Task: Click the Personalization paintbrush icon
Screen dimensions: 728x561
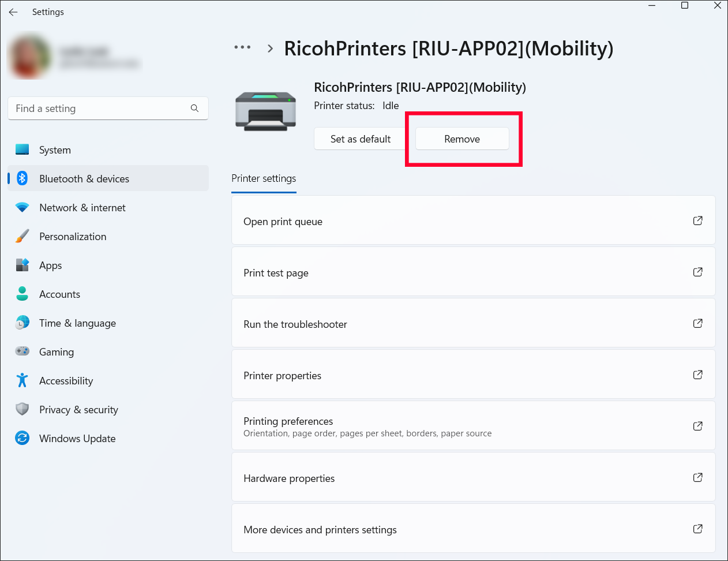Action: (22, 236)
